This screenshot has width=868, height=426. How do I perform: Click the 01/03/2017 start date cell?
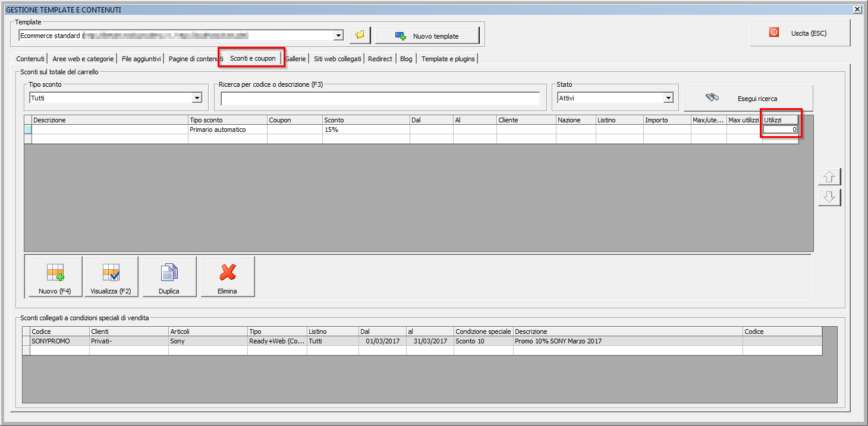(x=382, y=341)
